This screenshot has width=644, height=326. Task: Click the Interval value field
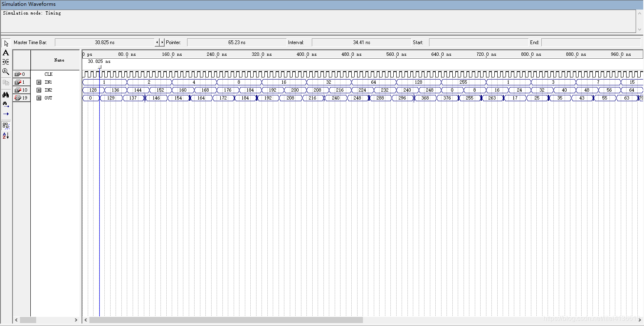pyautogui.click(x=361, y=42)
